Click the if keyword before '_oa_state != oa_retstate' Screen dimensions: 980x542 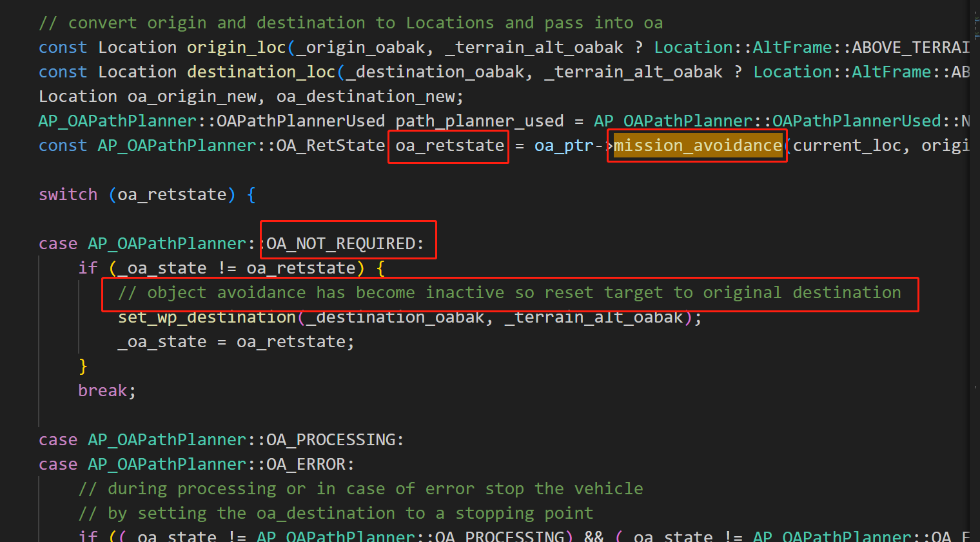[88, 268]
